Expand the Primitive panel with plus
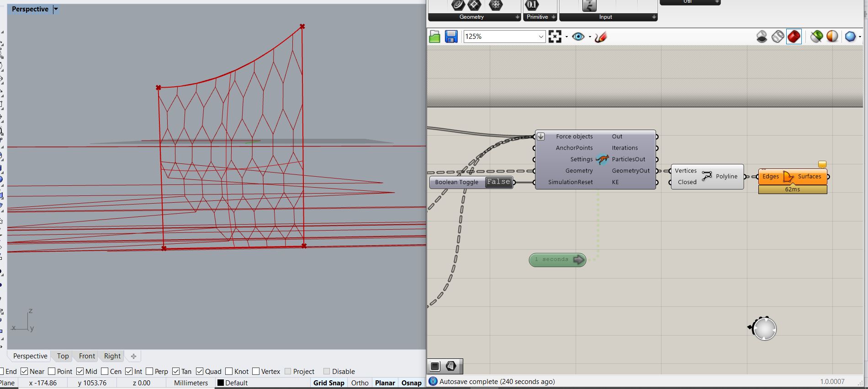This screenshot has width=868, height=389. (x=554, y=17)
